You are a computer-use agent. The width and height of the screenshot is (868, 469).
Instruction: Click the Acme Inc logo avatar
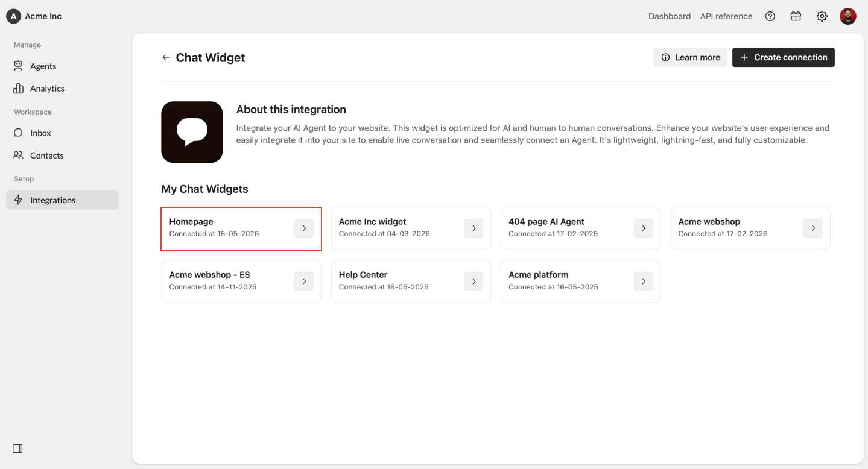click(x=13, y=16)
